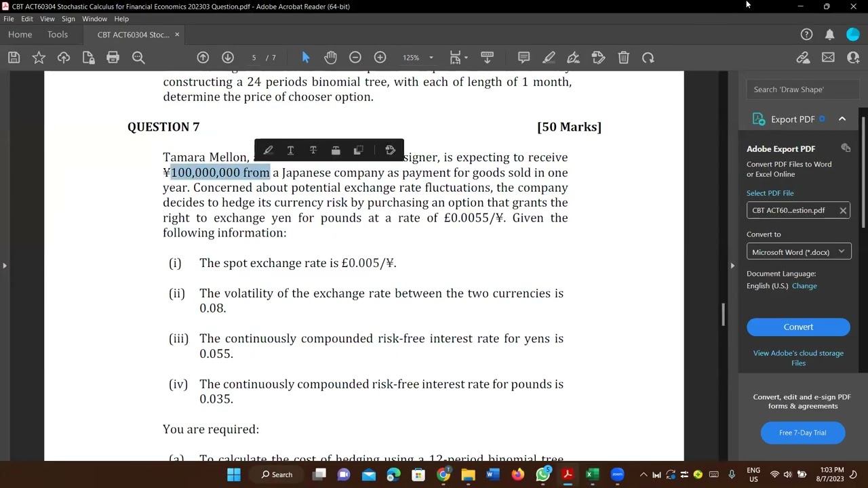Start the Free 7-Day Trial
This screenshot has height=488, width=868.
click(x=802, y=432)
